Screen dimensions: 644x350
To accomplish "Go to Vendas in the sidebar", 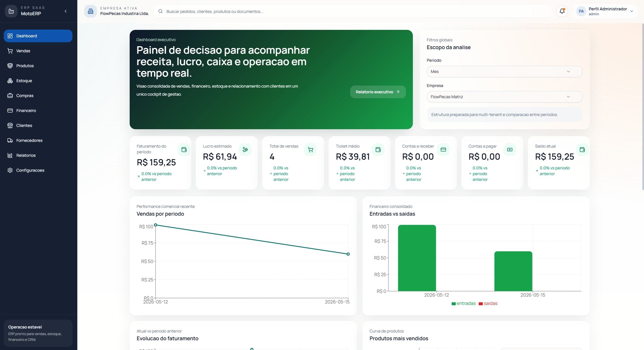I will [x=38, y=51].
